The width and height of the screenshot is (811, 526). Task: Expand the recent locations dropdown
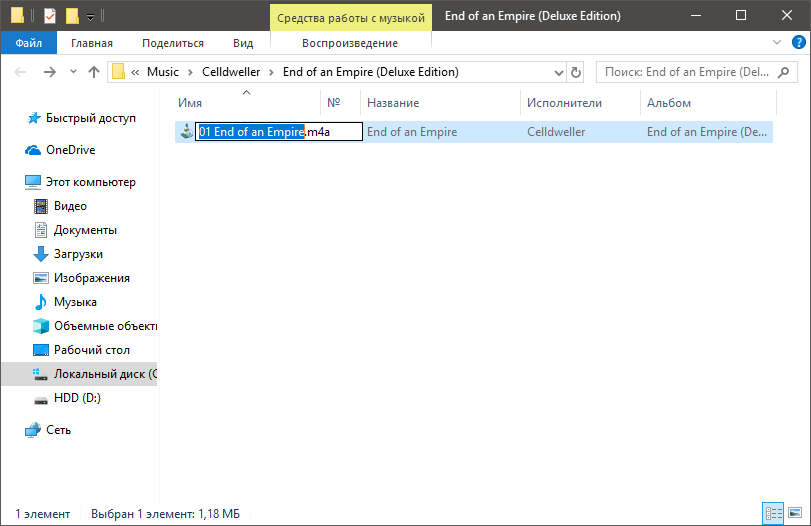tap(73, 72)
